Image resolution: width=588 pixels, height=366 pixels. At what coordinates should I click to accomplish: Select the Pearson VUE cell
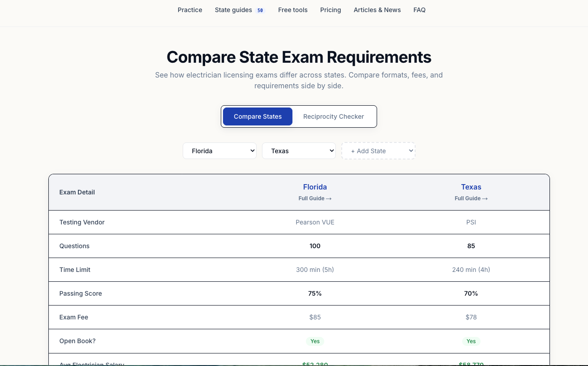pos(315,222)
